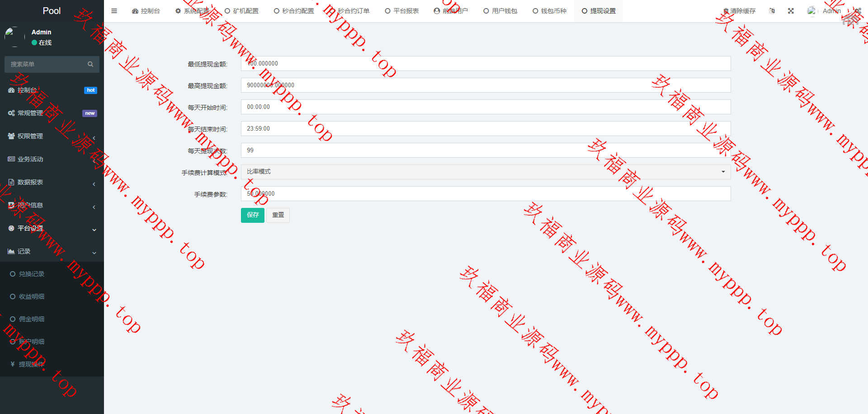868x414 pixels.
Task: Open 收益明细 under the 记录 menu
Action: click(32, 296)
